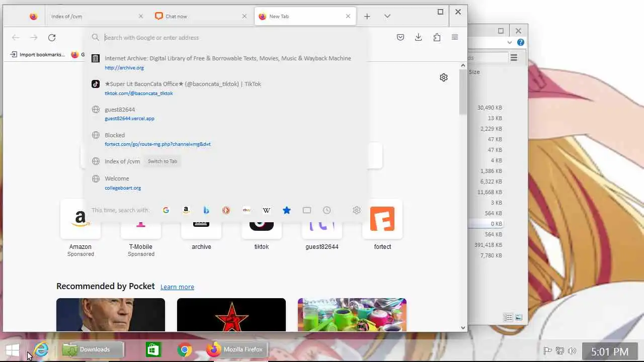Search this time with eBay
644x362 pixels.
[x=247, y=210]
